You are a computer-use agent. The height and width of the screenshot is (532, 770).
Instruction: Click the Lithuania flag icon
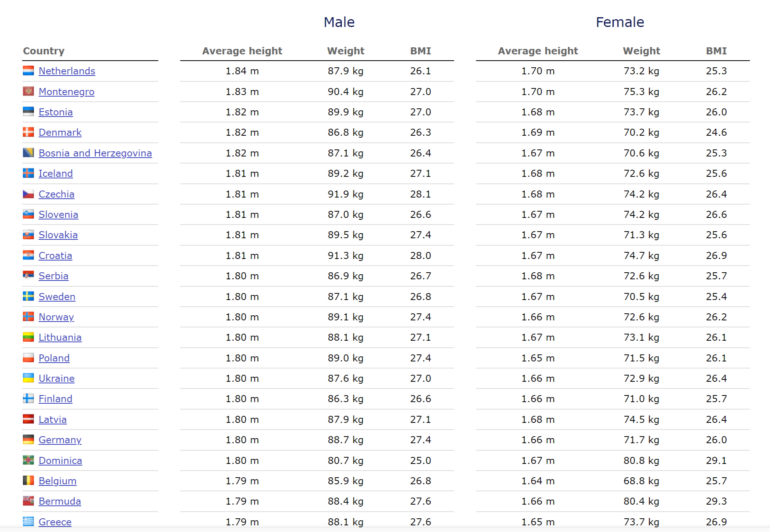point(28,337)
